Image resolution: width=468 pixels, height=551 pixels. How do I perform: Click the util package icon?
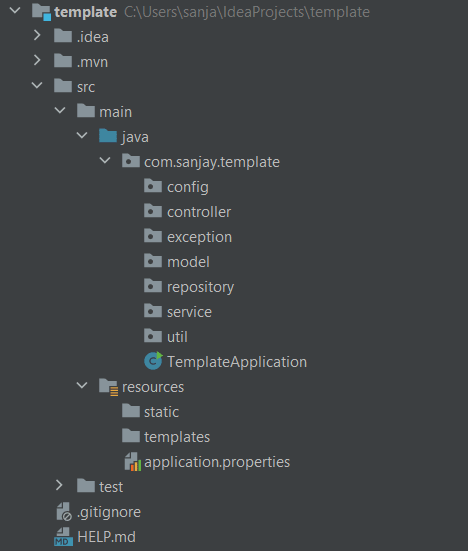(x=153, y=336)
